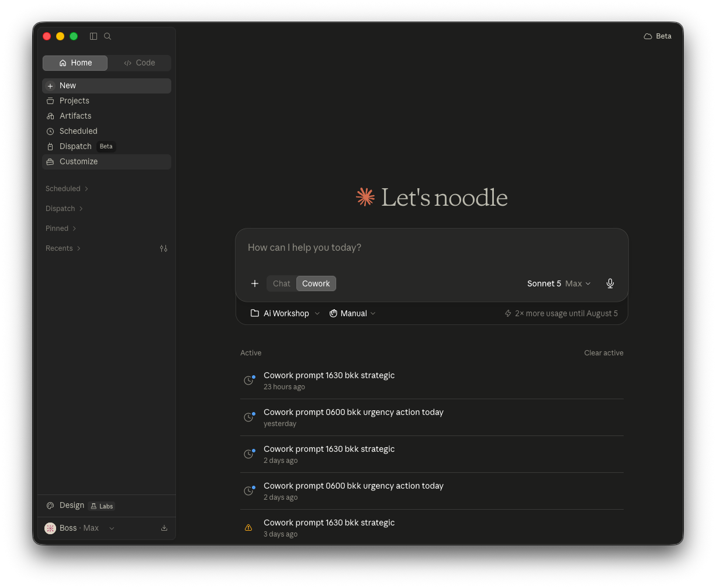
Task: Click the warning icon on 3 days ago task
Action: point(248,528)
